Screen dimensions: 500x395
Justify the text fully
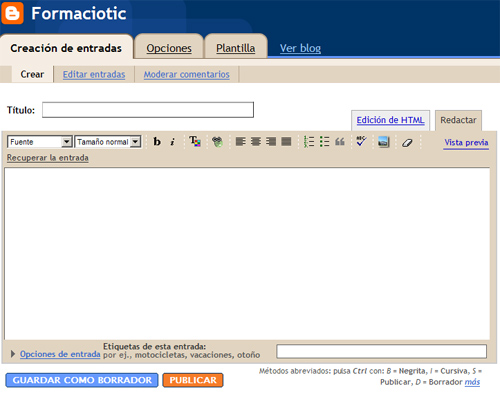click(x=286, y=142)
